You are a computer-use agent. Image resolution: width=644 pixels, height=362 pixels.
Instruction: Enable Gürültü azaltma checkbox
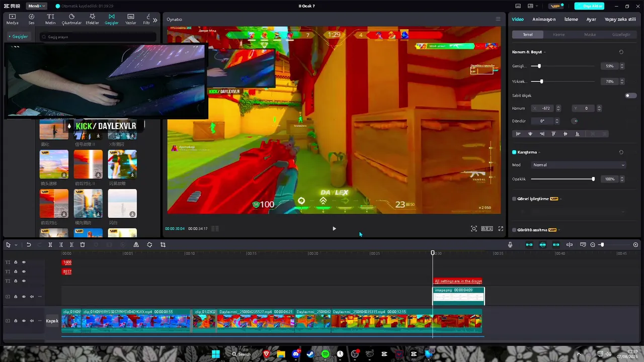tap(514, 230)
